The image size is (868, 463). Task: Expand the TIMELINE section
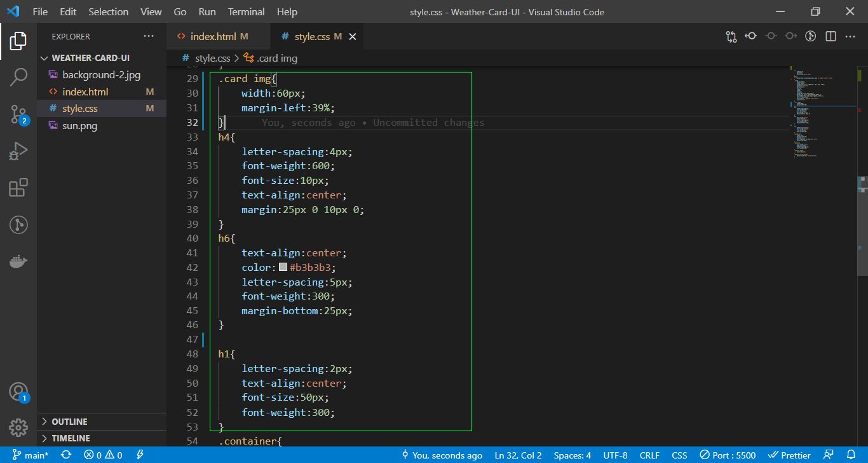(102, 438)
